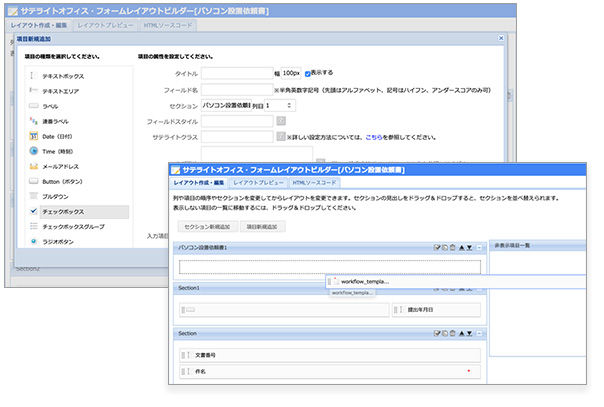Select Date (日付) calendar icon

[x=34, y=136]
